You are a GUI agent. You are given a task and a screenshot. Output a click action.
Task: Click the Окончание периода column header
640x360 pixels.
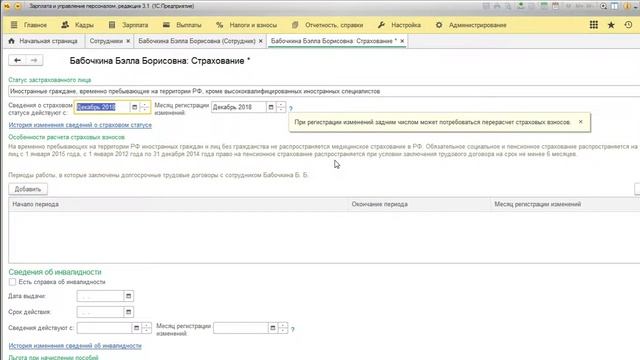420,204
